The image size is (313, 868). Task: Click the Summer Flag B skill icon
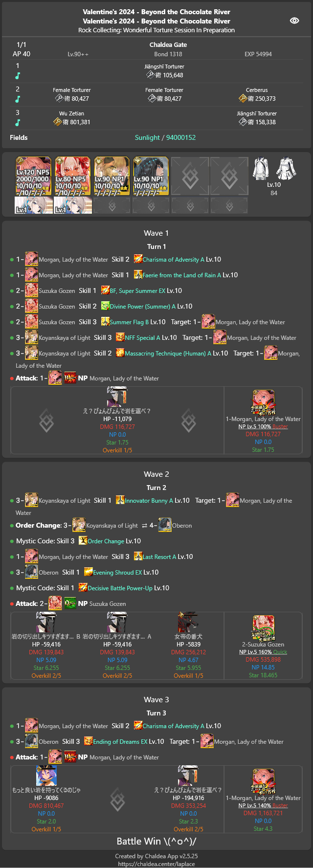[x=105, y=322]
